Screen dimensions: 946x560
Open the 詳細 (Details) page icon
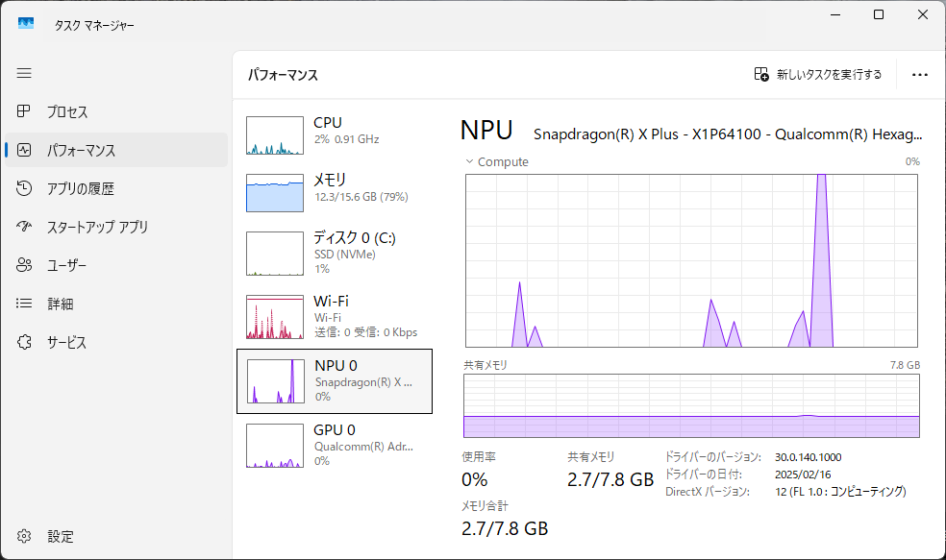(24, 304)
